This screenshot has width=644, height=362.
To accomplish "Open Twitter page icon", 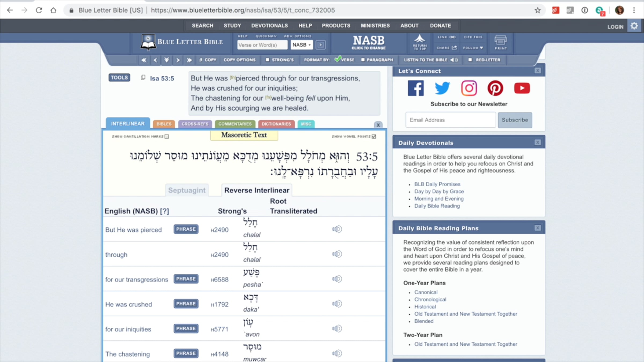I will [442, 88].
